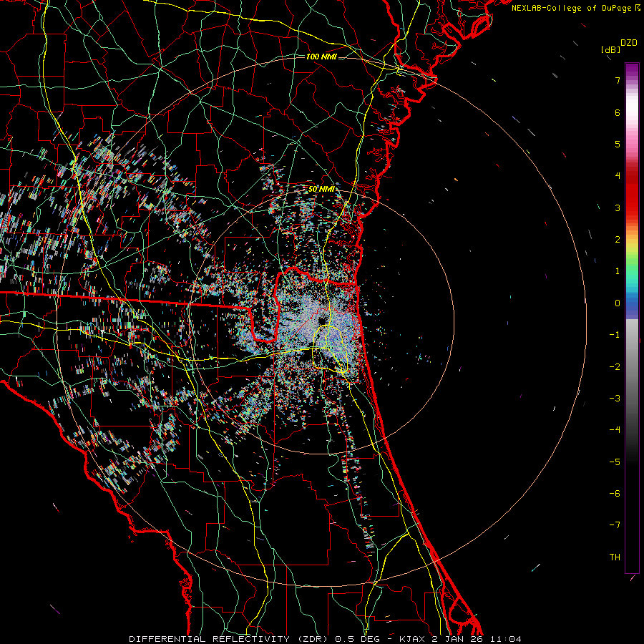
Task: Click the TH threshold label on scale
Action: (615, 557)
